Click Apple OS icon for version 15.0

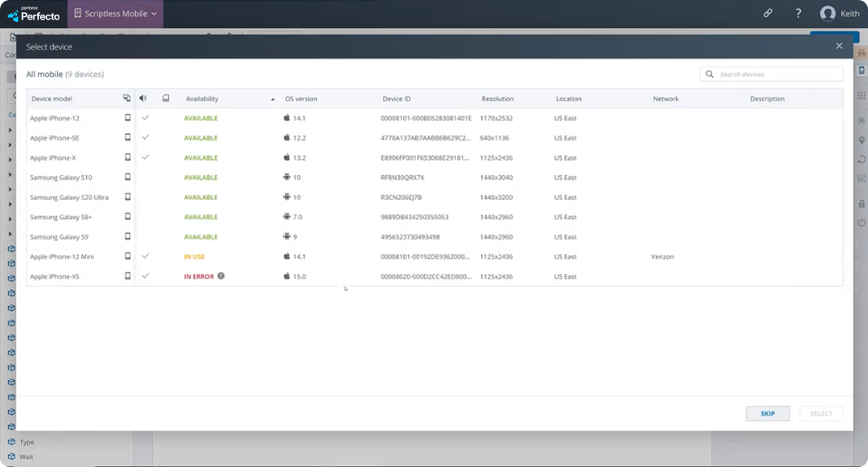click(287, 275)
